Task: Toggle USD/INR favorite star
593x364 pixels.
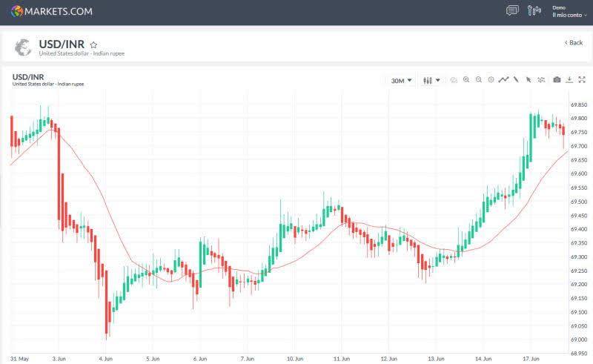Action: tap(93, 44)
